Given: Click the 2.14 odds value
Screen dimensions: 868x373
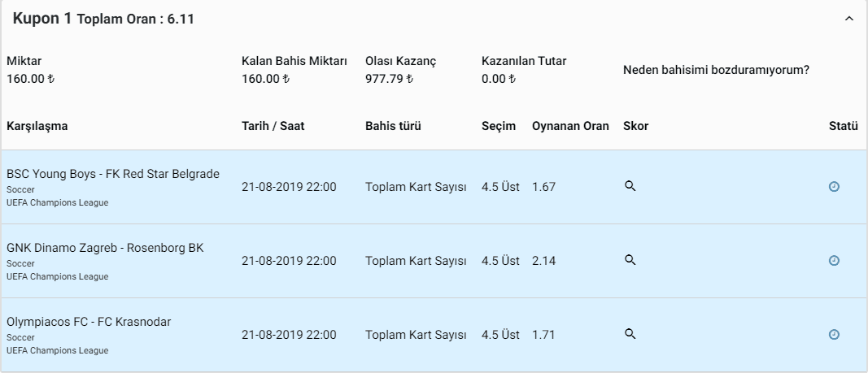Looking at the screenshot, I should [543, 261].
